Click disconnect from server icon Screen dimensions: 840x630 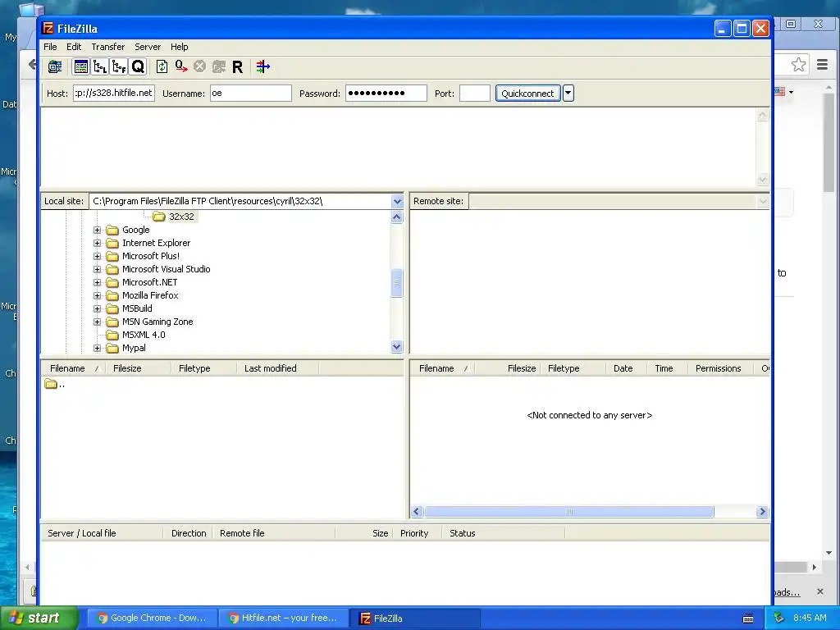pyautogui.click(x=218, y=66)
